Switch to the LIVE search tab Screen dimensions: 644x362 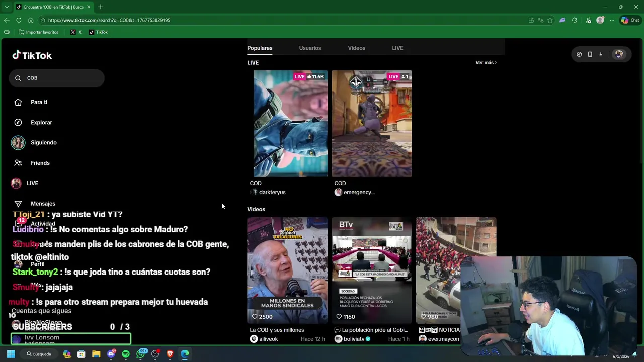click(397, 48)
